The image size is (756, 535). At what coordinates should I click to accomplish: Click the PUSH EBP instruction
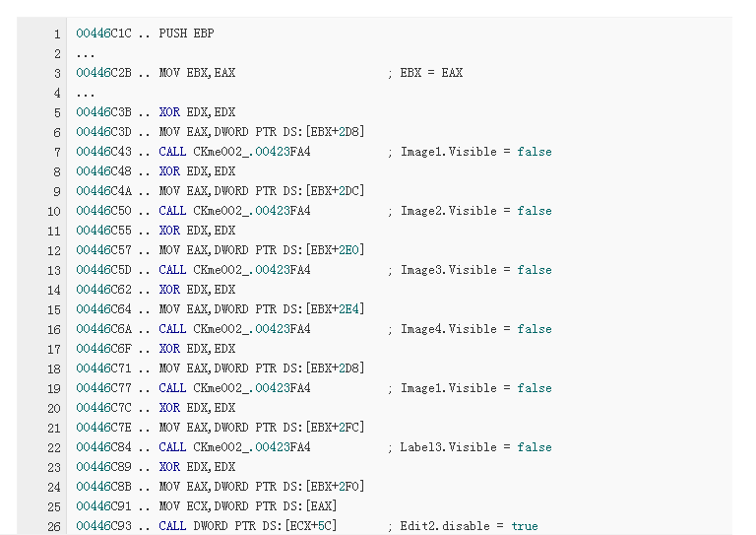(x=186, y=33)
